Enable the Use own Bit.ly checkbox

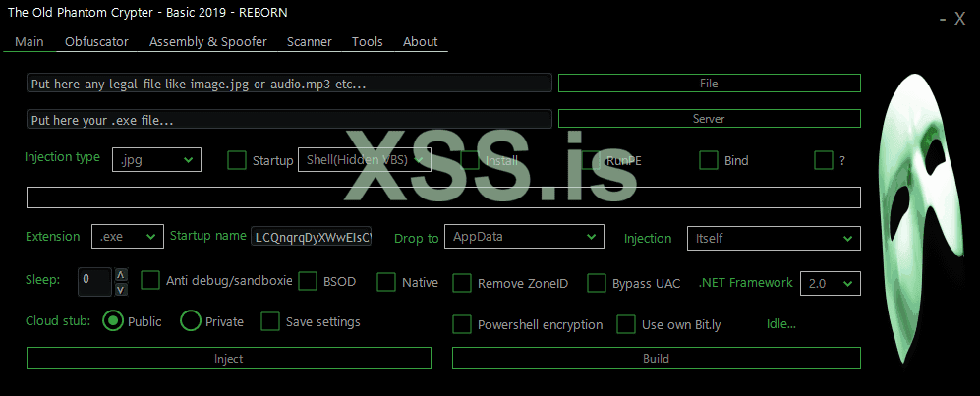pyautogui.click(x=625, y=324)
